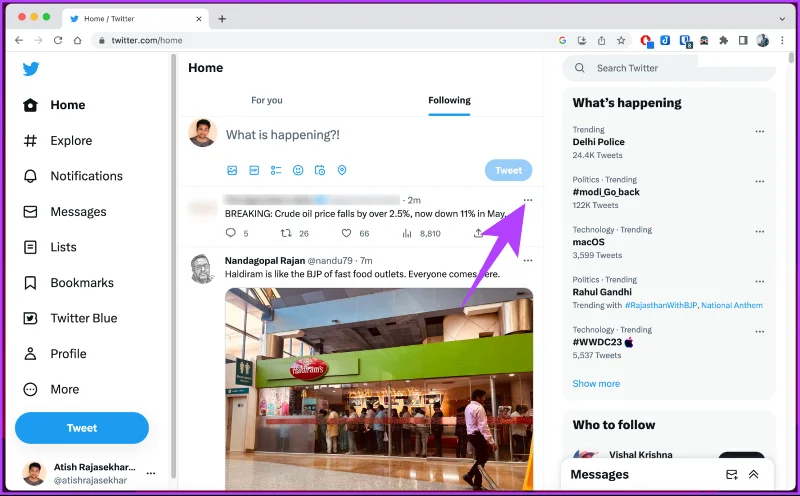The width and height of the screenshot is (800, 496).
Task: Reply to the crude oil tweet
Action: point(231,233)
